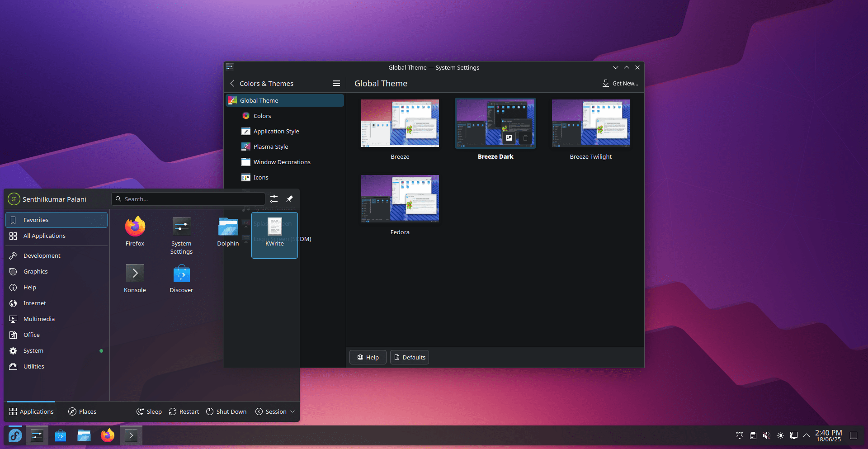Image resolution: width=868 pixels, height=449 pixels.
Task: Click the volume icon in system tray
Action: [x=766, y=435]
